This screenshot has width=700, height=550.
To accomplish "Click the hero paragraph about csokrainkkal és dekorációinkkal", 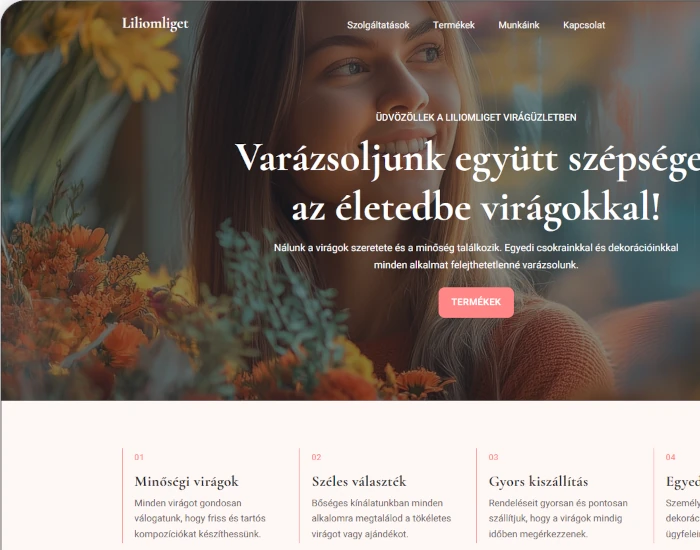I will click(476, 256).
